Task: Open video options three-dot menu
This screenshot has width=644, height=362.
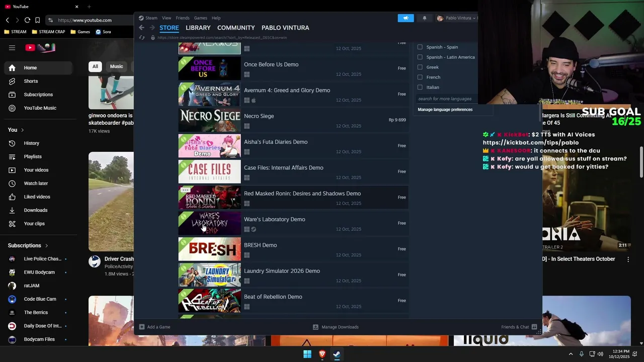Action: (x=628, y=259)
